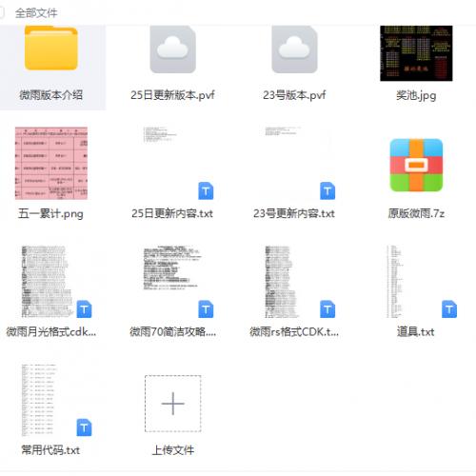Select the 25日更新版本.pvf cloud file icon

click(x=173, y=50)
